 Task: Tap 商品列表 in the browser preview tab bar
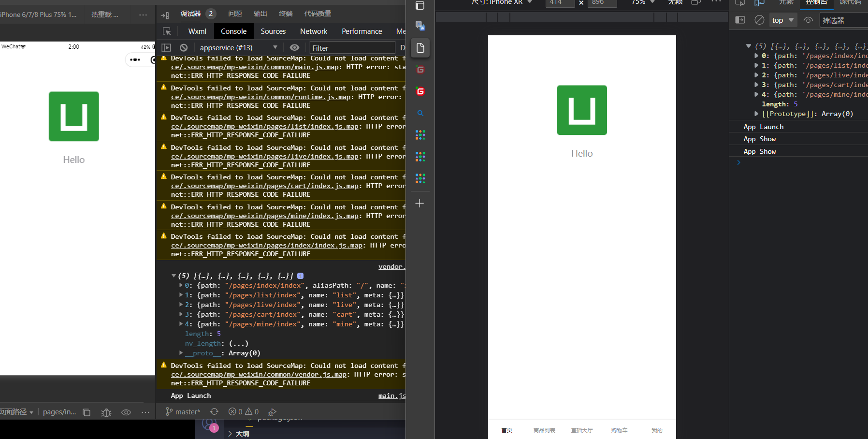point(544,430)
